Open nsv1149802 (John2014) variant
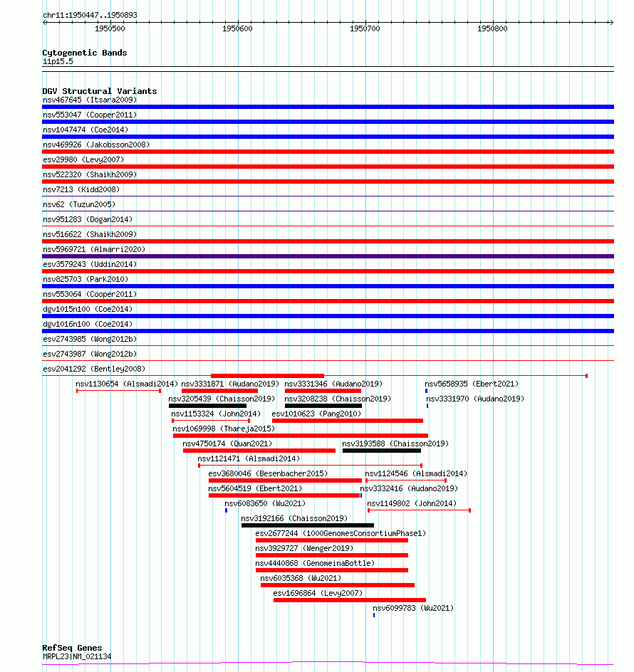634x672 pixels. 411,503
